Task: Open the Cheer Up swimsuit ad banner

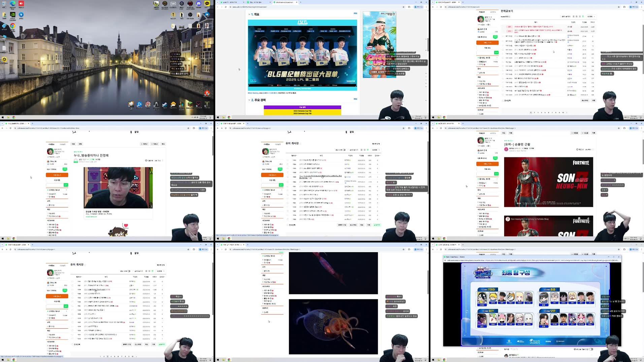Action: (379, 45)
